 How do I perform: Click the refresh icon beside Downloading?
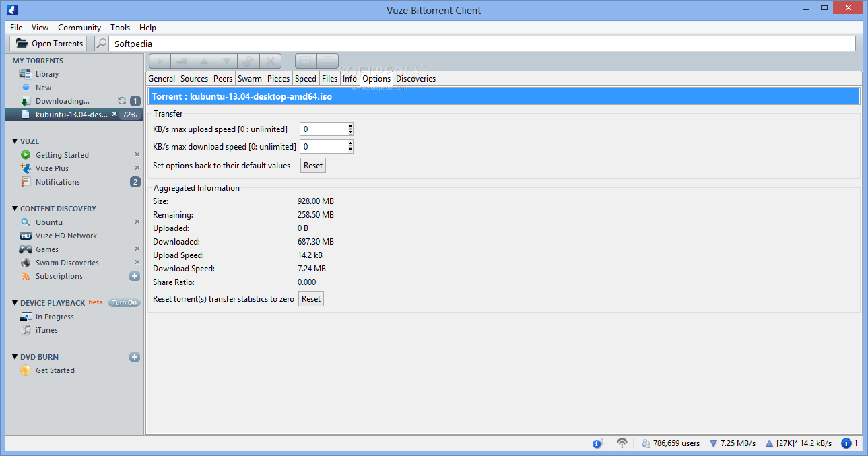[122, 101]
